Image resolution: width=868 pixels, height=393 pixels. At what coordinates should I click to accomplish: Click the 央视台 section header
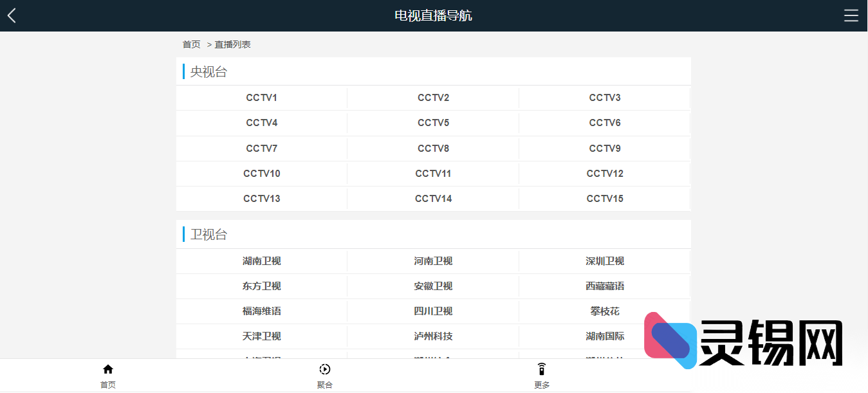(x=208, y=71)
